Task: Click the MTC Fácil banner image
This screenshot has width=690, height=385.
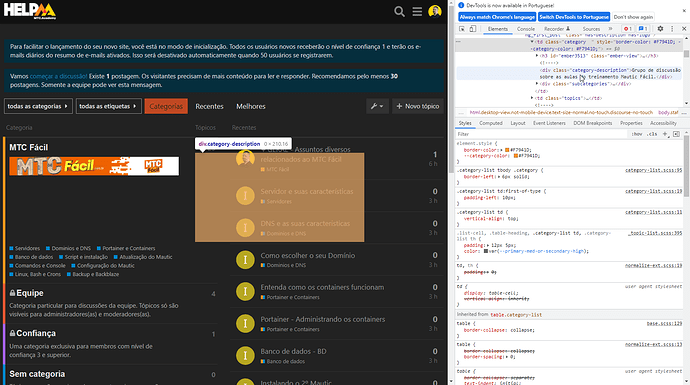Action: pyautogui.click(x=94, y=166)
